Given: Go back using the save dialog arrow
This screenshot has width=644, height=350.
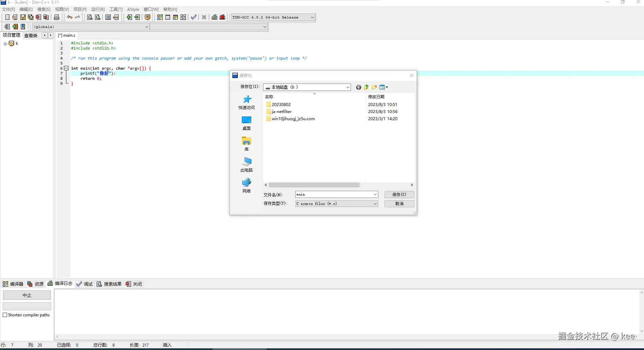Looking at the screenshot, I should pos(359,87).
